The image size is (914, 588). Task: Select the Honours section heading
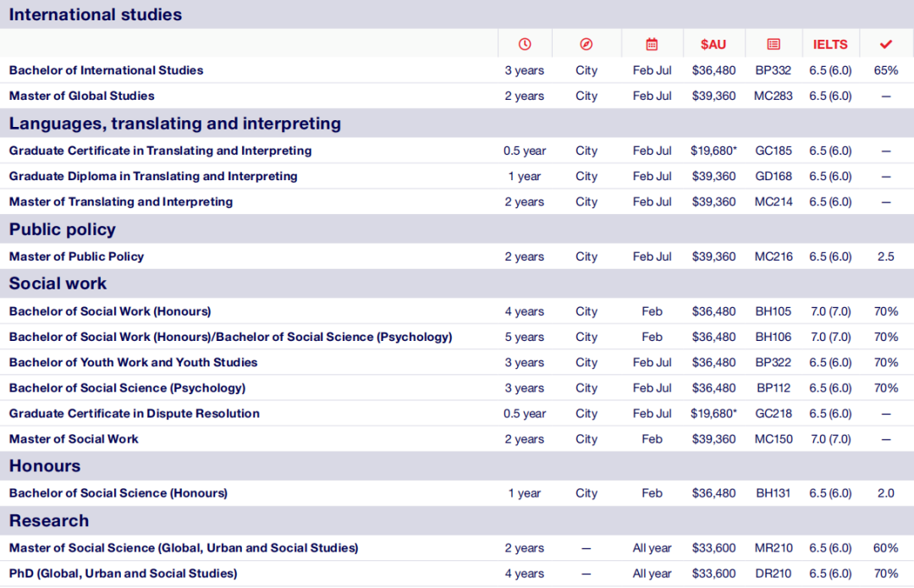[x=45, y=466]
